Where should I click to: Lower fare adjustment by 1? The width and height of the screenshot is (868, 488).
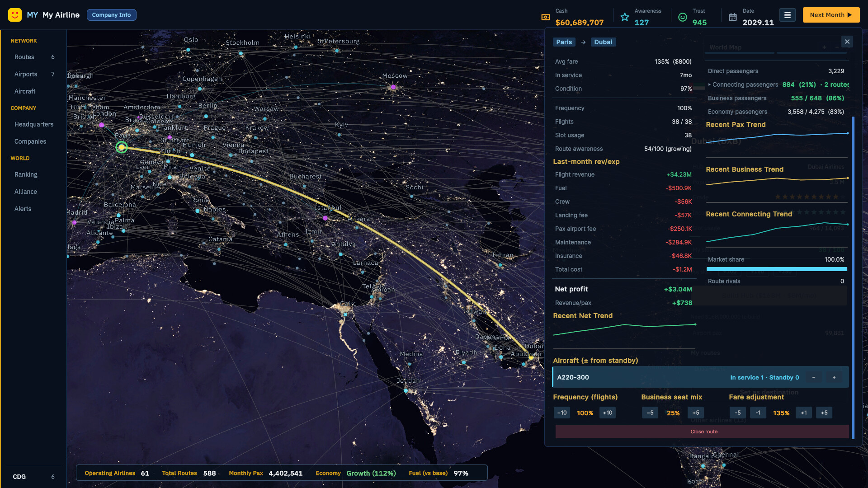[758, 413]
